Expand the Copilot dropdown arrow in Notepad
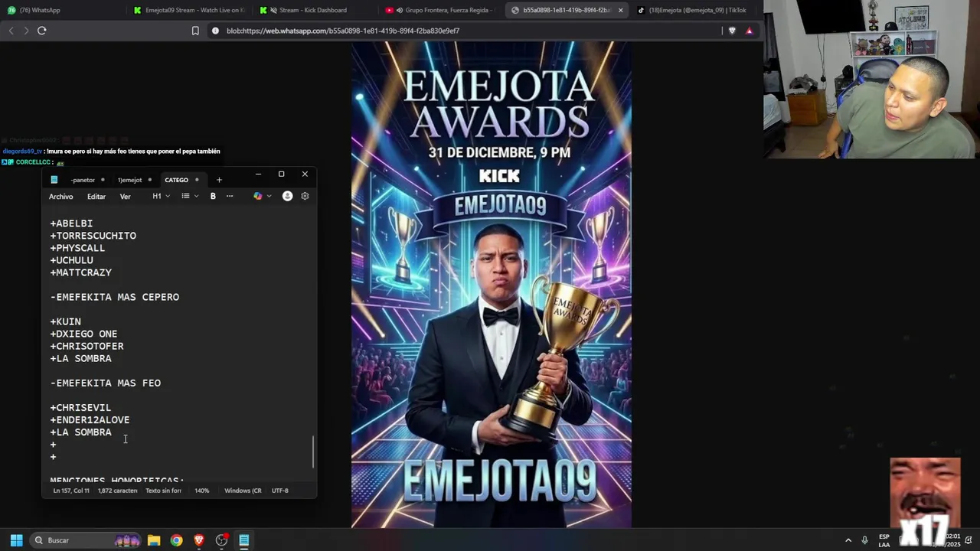Screen dimensions: 980x551 pyautogui.click(x=269, y=196)
